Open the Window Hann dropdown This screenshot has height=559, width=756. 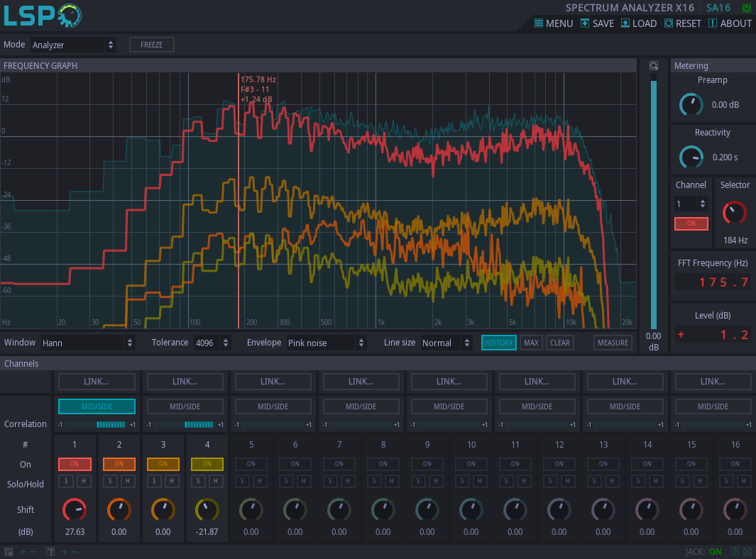coord(88,343)
